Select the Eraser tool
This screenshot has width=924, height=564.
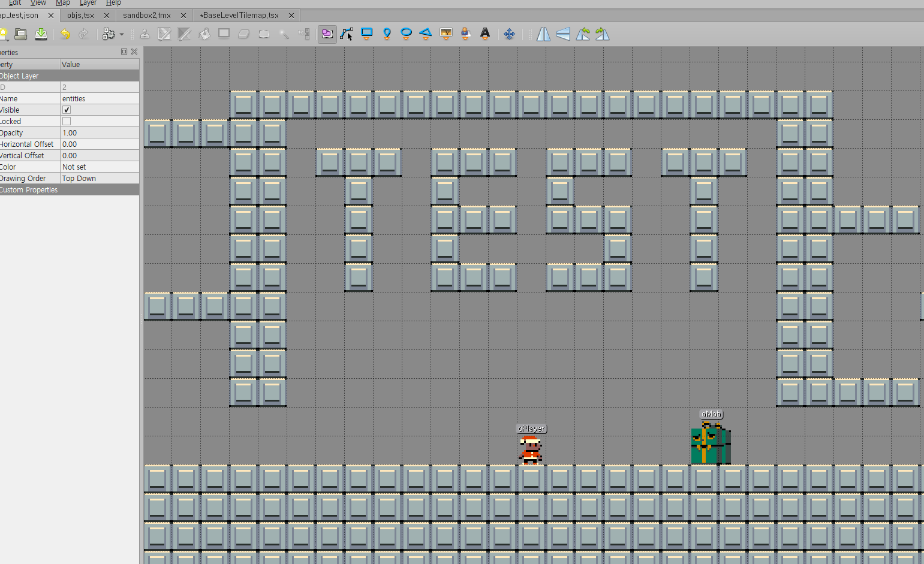click(x=243, y=34)
